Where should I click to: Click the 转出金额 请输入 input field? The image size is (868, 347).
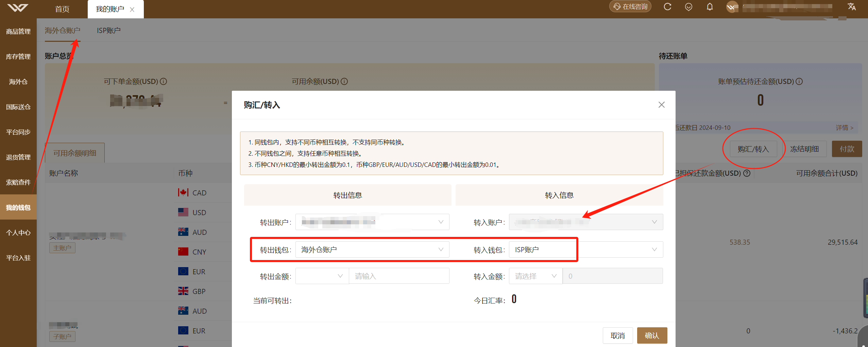pos(399,276)
